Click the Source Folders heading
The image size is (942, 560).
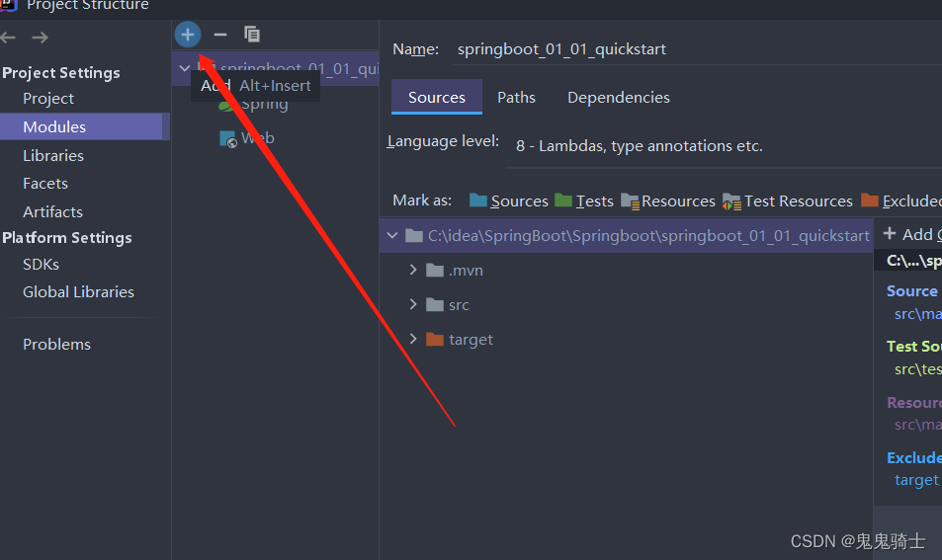pyautogui.click(x=913, y=291)
